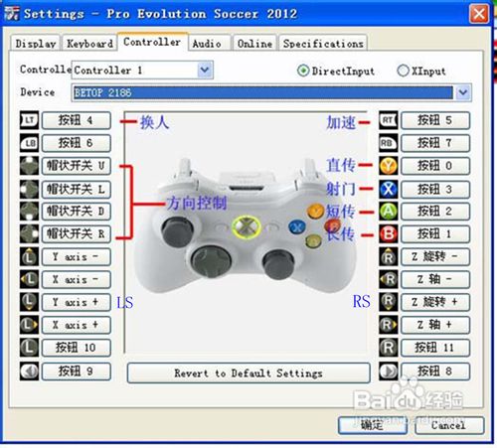Click left stick right icon
Viewport: 497px width, 448px height.
(x=29, y=325)
